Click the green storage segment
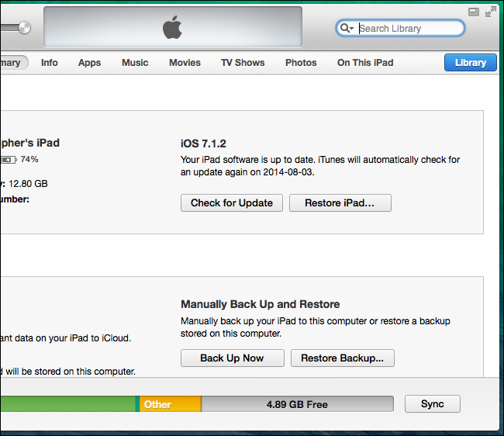504x436 pixels. (67, 404)
